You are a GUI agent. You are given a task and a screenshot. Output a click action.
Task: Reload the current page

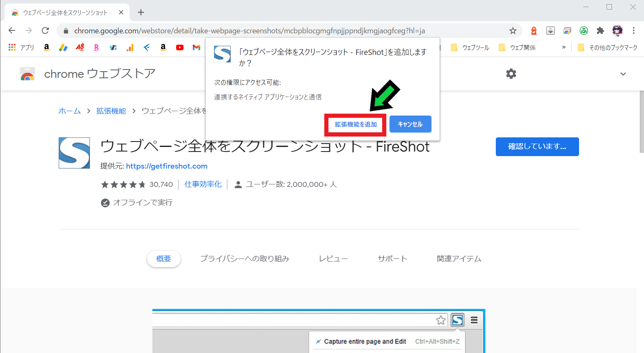click(45, 30)
